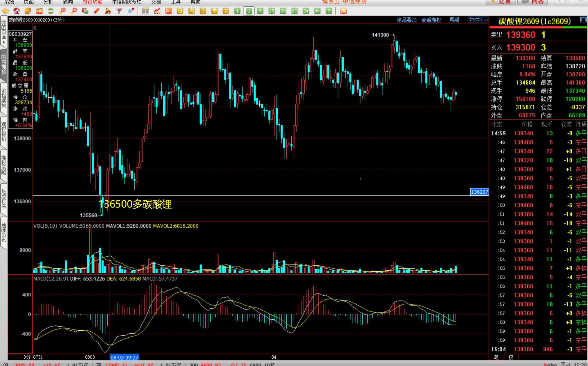Maximize the 碳酸锂2609 quote panel
The width and height of the screenshot is (588, 366).
(x=583, y=19)
